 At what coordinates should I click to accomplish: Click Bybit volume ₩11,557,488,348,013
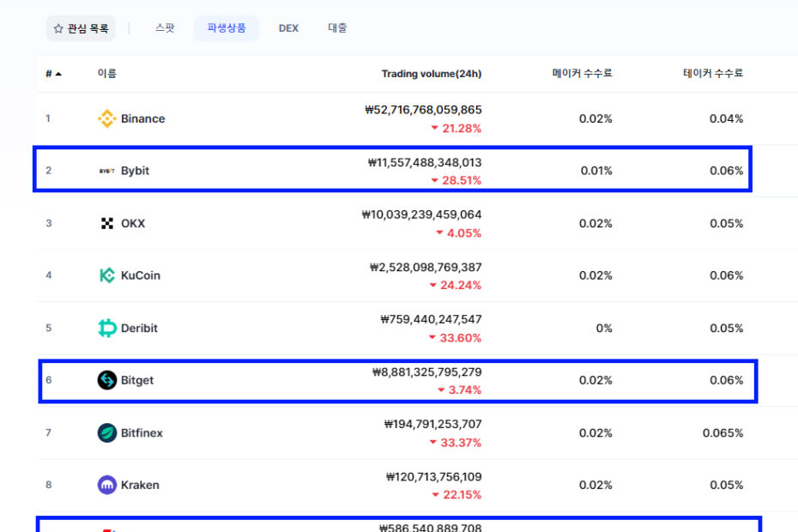425,162
